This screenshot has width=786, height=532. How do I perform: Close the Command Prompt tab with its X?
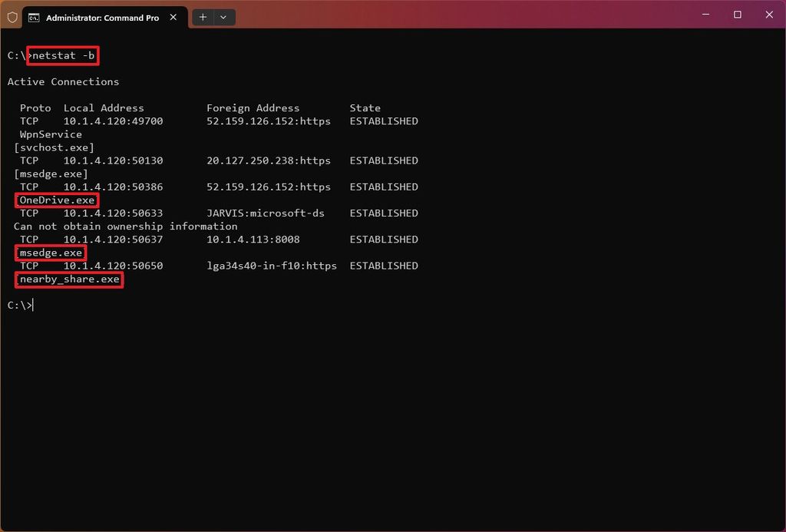173,16
